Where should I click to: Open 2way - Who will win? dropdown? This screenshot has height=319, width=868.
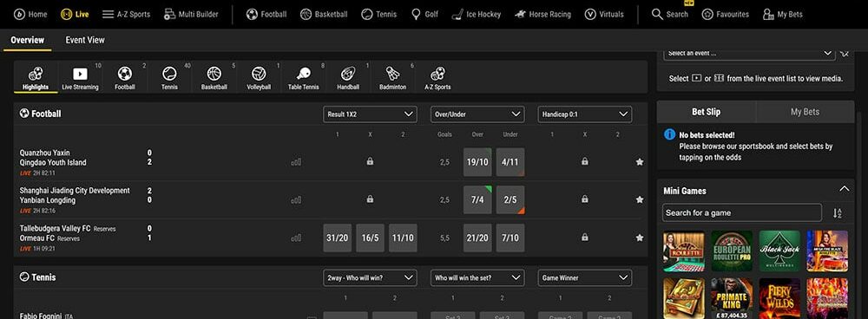click(x=370, y=277)
